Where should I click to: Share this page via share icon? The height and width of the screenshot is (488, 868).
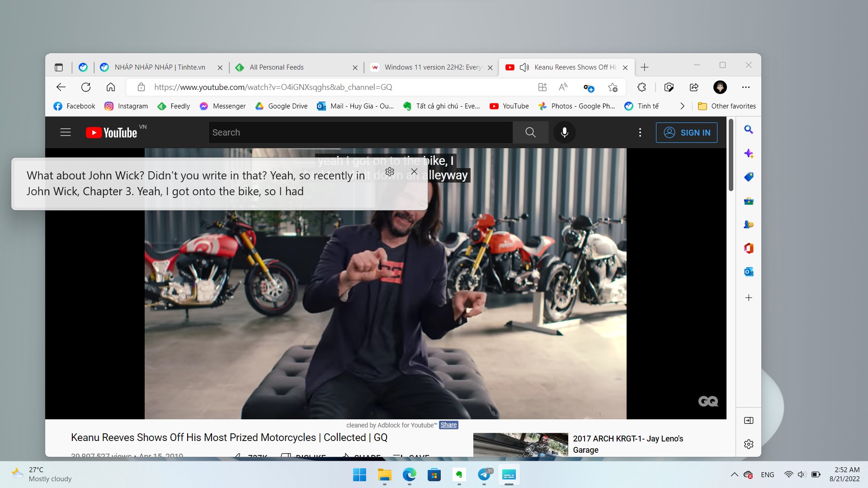pyautogui.click(x=694, y=87)
